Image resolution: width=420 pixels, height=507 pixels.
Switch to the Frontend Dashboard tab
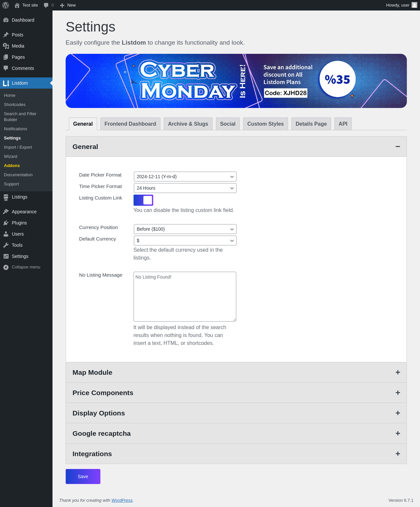pos(130,124)
